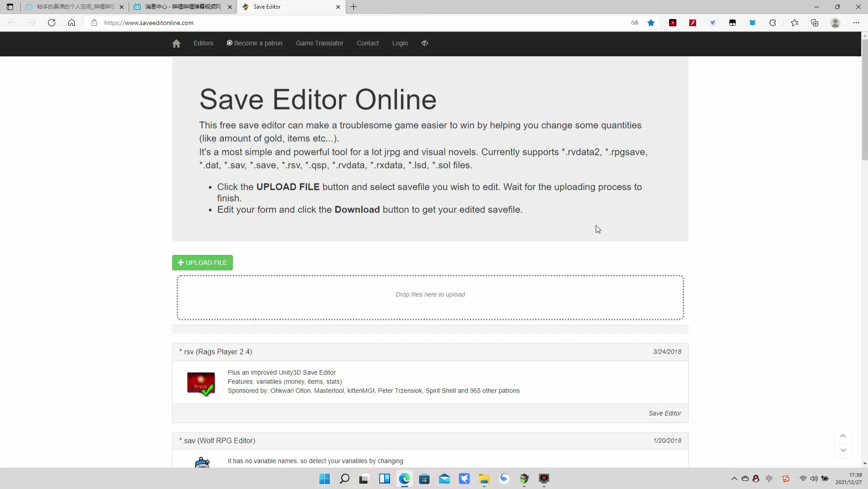Click the browser vertical scrollbar thumb
This screenshot has width=868, height=489.
click(x=865, y=100)
